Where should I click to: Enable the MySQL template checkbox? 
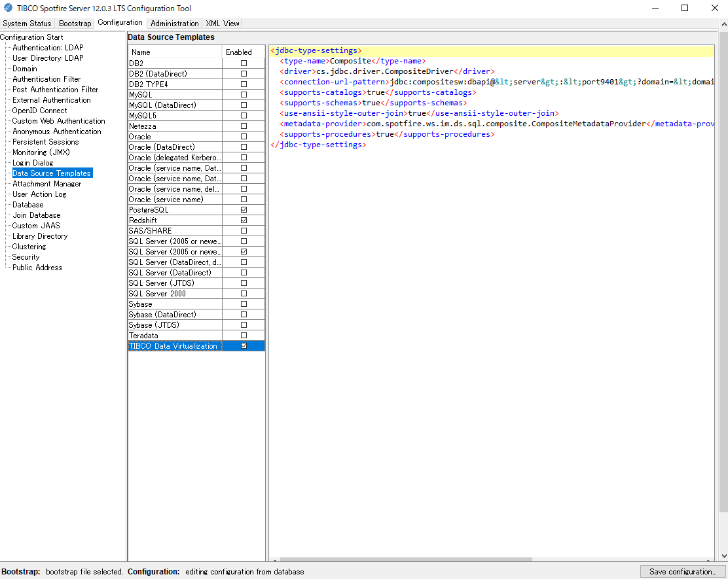(244, 95)
